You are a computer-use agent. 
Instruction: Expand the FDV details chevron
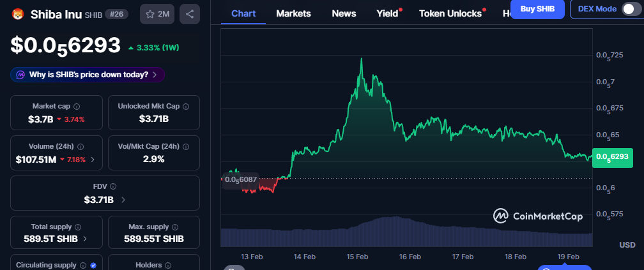pyautogui.click(x=123, y=200)
